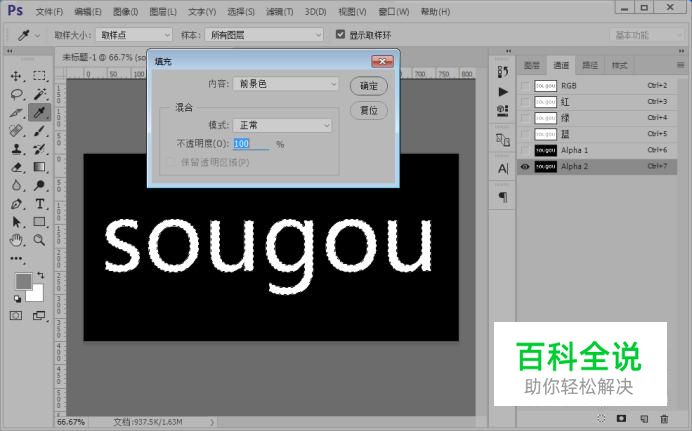Show the Alpha 1 channel visibility box

click(x=525, y=150)
